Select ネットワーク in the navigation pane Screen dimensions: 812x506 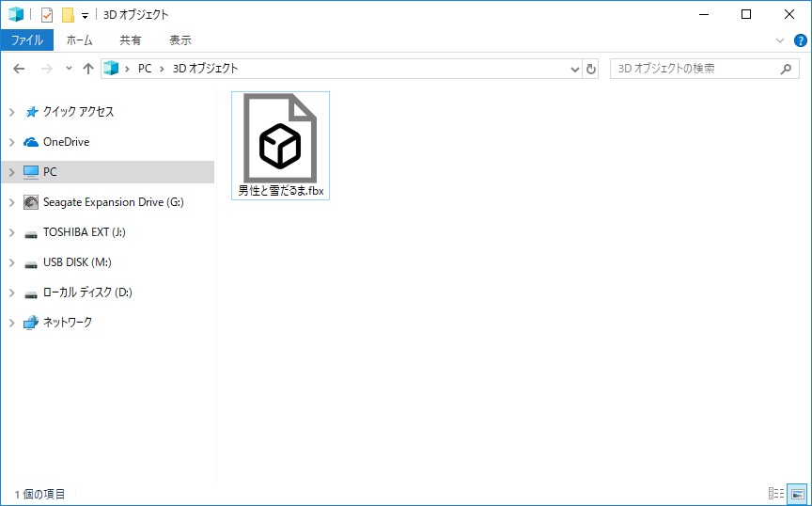click(68, 323)
